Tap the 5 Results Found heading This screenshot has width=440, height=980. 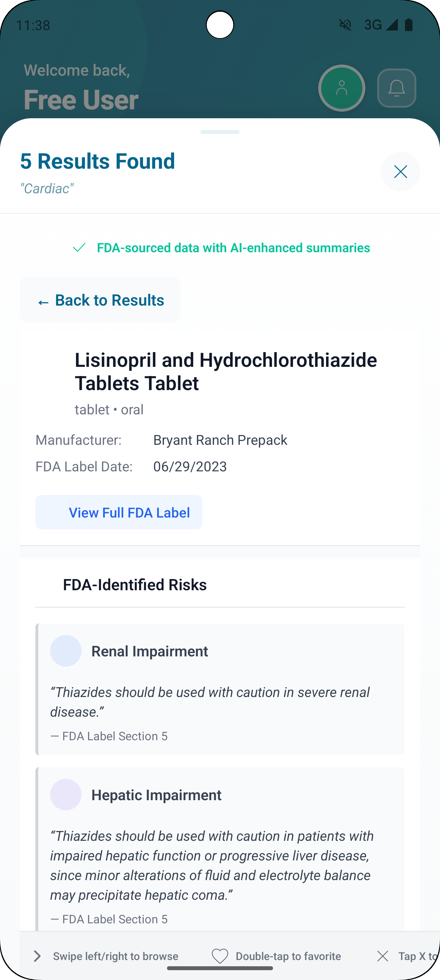coord(97,161)
